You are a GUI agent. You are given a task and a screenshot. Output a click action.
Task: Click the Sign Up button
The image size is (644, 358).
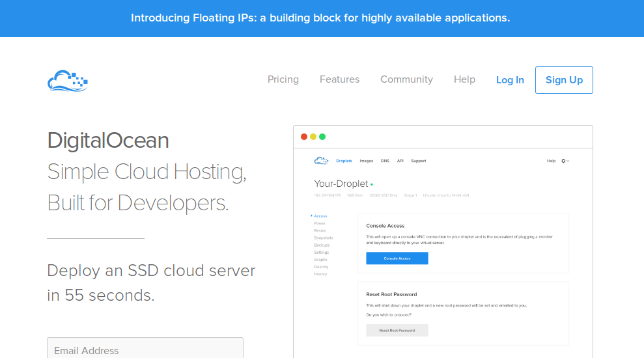click(x=564, y=80)
